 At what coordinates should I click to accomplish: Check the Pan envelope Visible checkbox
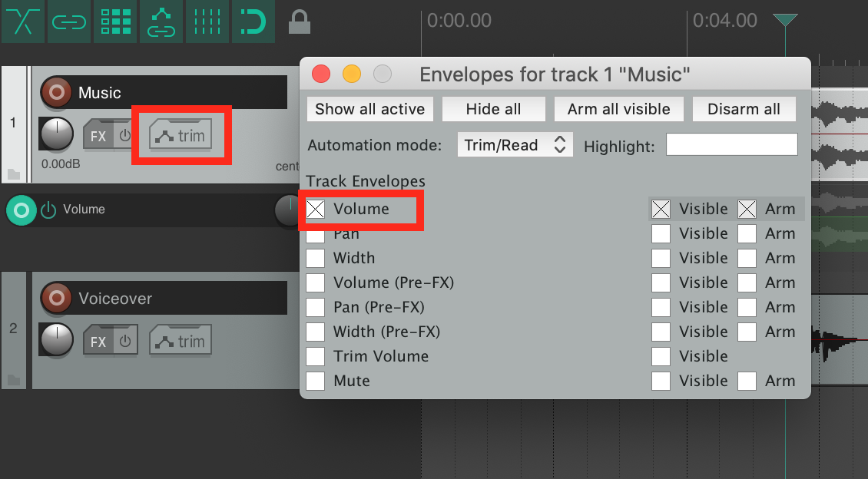click(x=661, y=233)
